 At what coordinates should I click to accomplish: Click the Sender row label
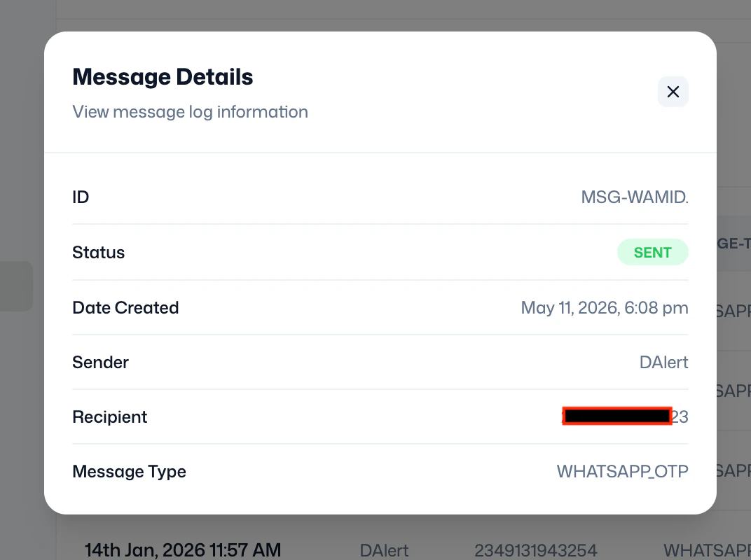point(101,363)
